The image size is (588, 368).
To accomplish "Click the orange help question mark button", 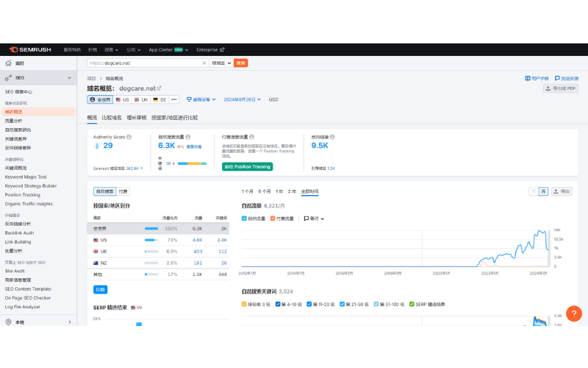I will pyautogui.click(x=574, y=314).
